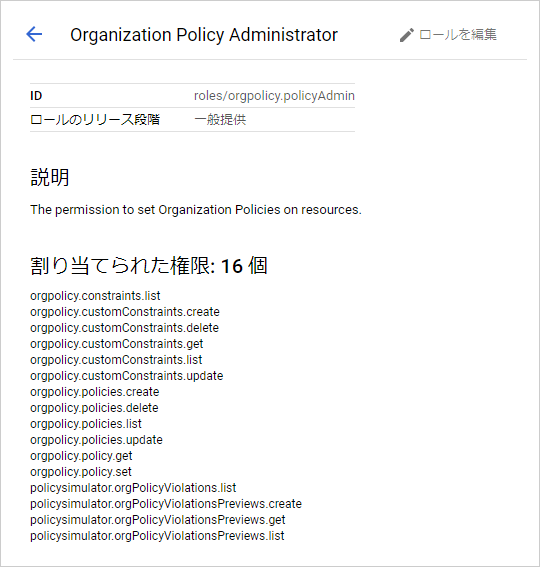
Task: Select permission orgpolicy.customConstraints.create
Action: [x=125, y=312]
